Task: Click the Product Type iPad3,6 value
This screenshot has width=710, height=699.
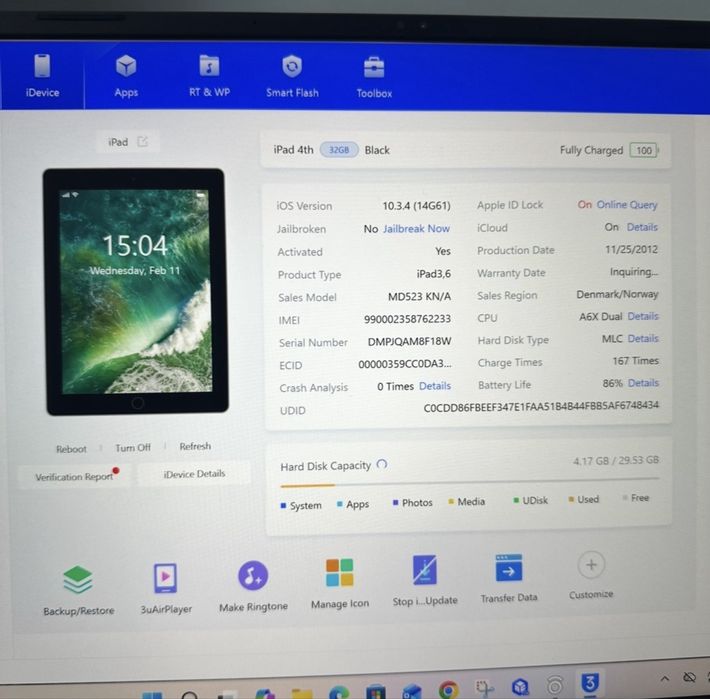Action: point(433,274)
